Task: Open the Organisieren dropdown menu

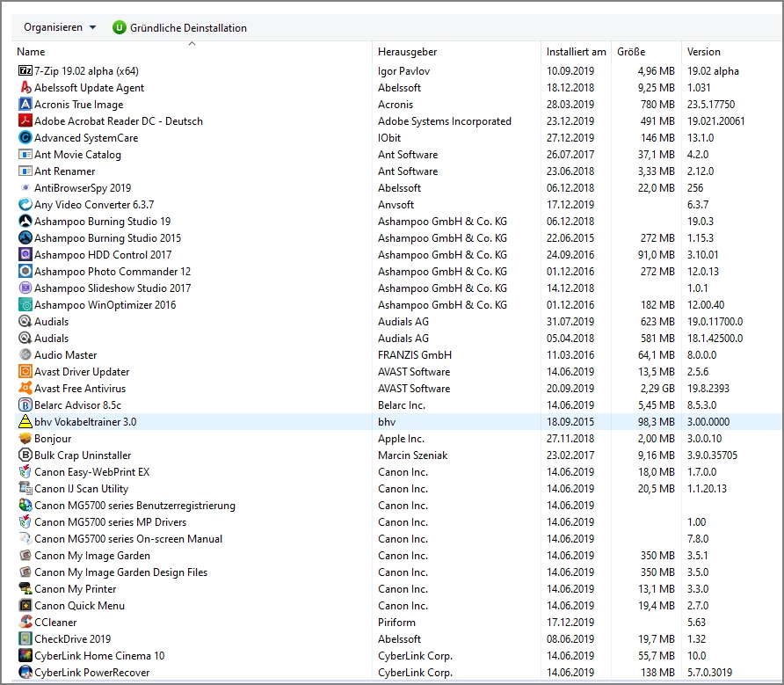Action: point(60,27)
